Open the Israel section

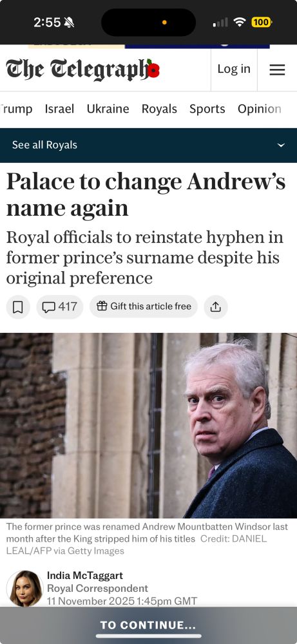(59, 109)
